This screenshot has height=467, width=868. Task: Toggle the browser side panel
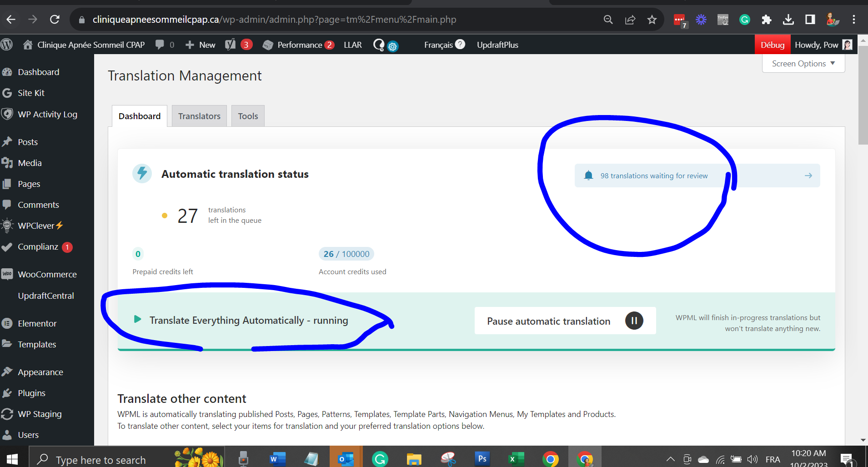pyautogui.click(x=810, y=20)
